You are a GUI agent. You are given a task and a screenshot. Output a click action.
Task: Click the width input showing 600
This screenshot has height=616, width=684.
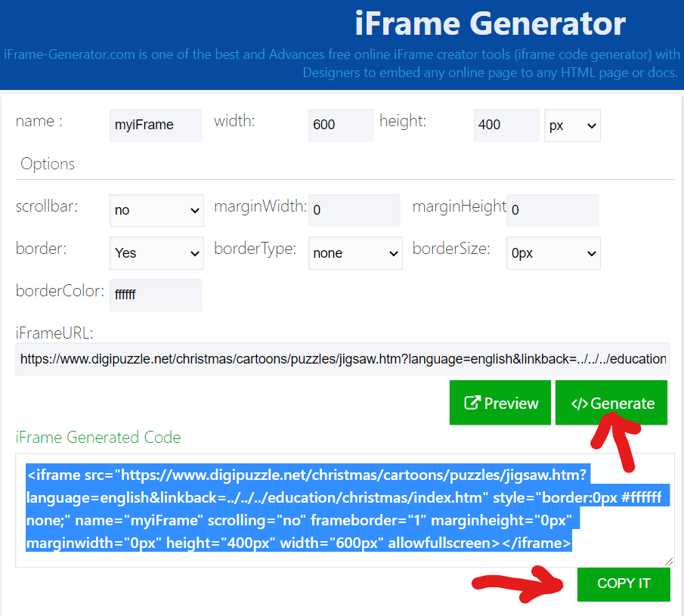(x=341, y=125)
